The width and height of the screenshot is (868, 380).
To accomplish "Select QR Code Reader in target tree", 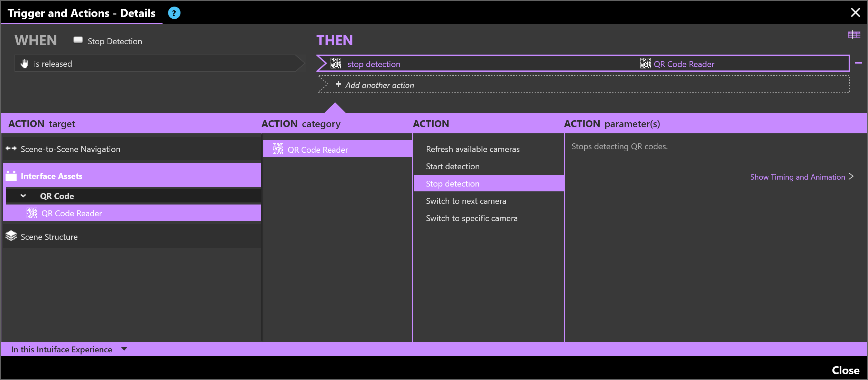I will pos(131,213).
